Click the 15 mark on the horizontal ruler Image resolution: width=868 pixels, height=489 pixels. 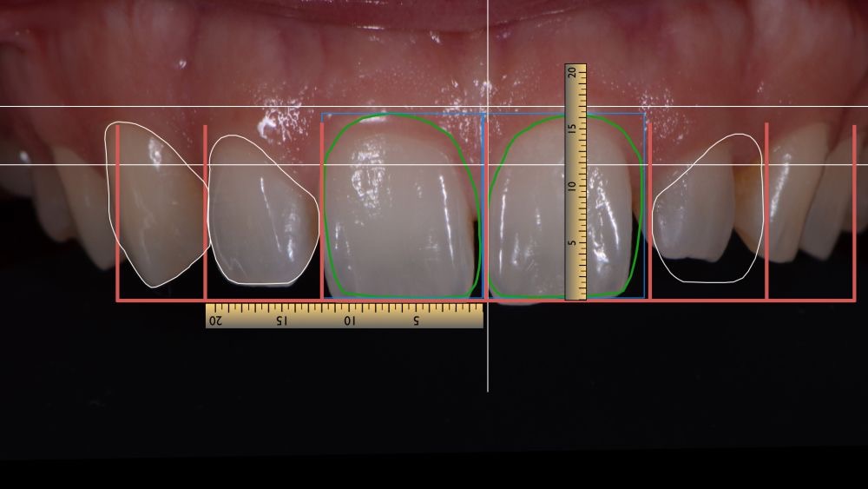tap(282, 321)
